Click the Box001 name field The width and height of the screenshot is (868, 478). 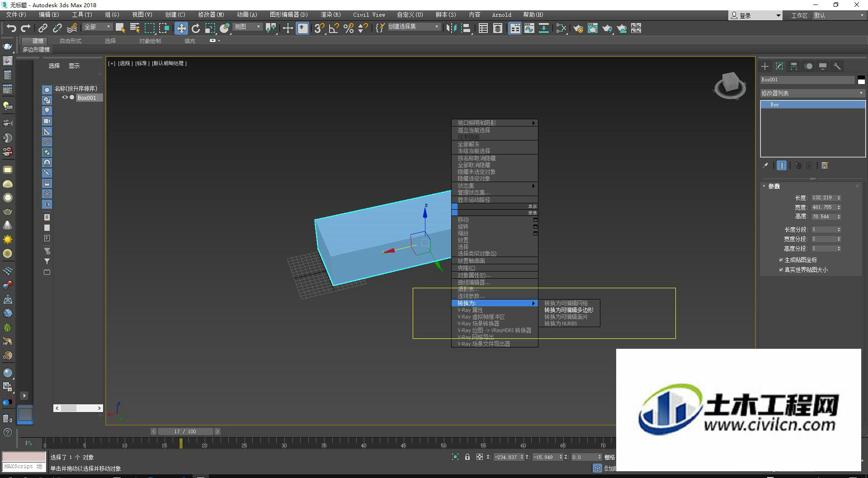coord(807,80)
